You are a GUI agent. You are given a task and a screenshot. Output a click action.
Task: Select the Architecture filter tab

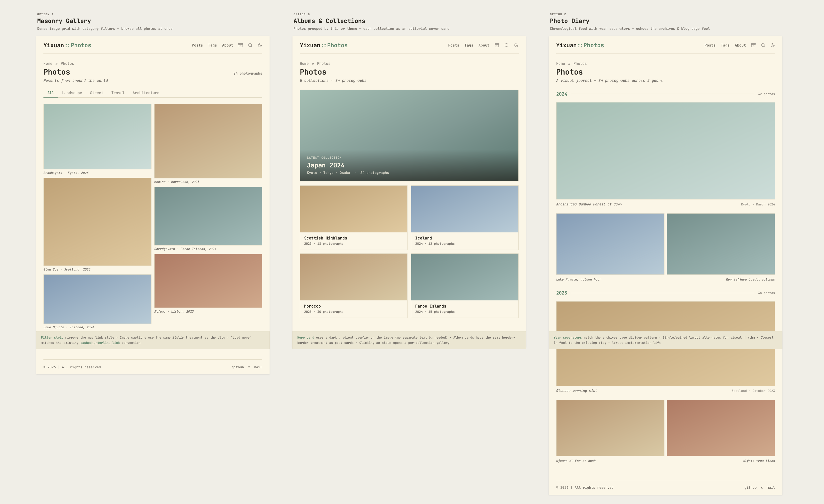(x=146, y=93)
